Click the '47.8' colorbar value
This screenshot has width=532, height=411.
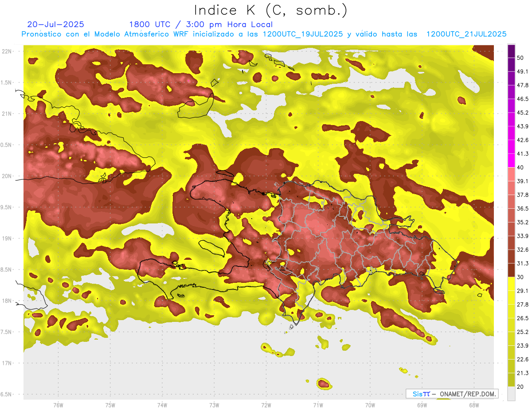523,85
